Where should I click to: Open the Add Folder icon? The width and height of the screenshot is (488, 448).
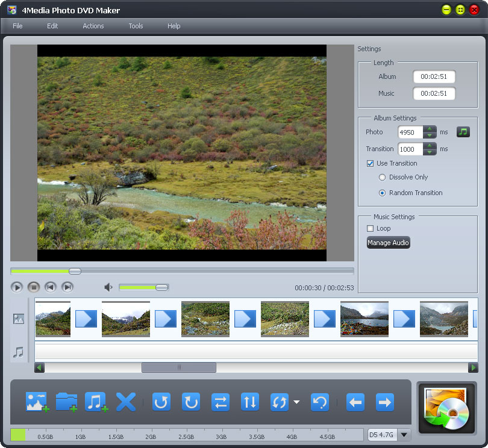[x=66, y=402]
